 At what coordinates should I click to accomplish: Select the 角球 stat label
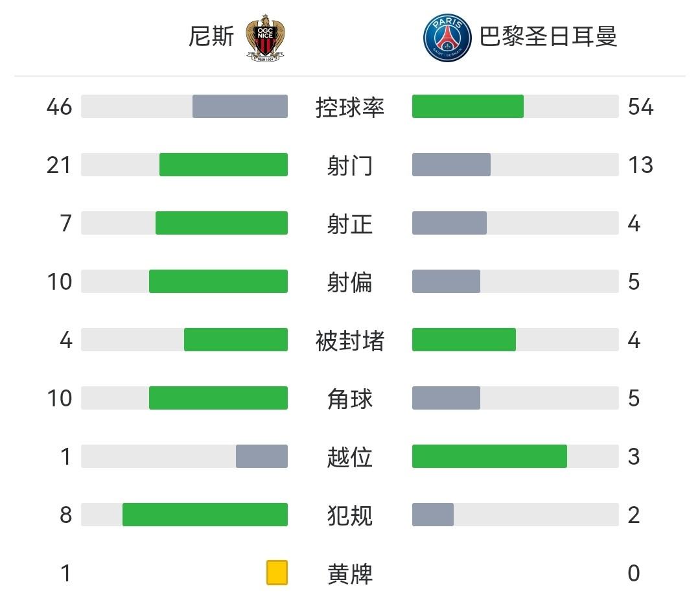tap(350, 399)
